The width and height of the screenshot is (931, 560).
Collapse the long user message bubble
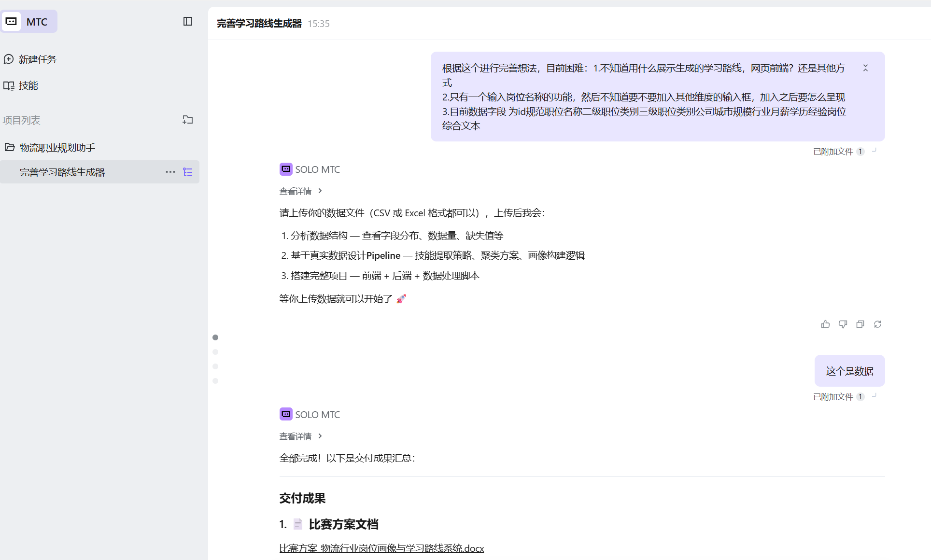tap(865, 68)
